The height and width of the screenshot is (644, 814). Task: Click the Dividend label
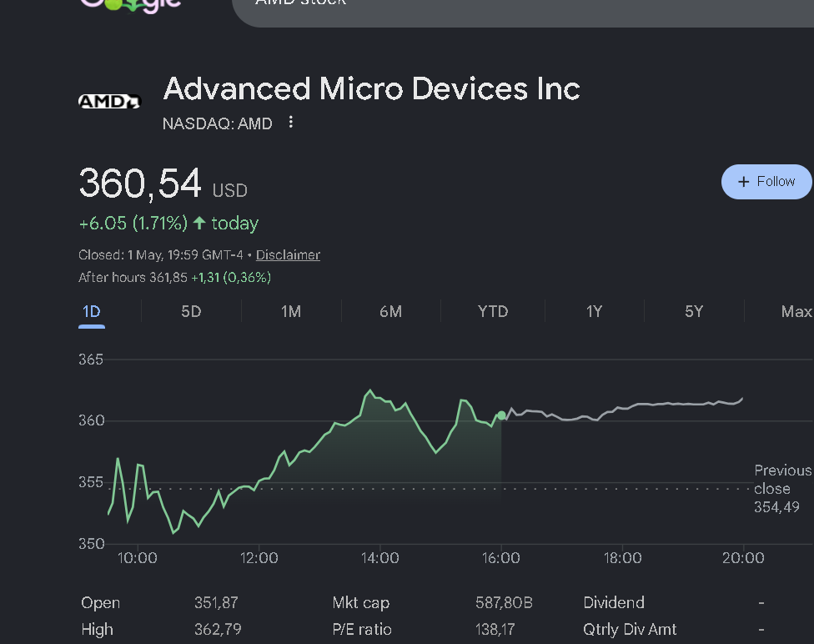(x=614, y=602)
